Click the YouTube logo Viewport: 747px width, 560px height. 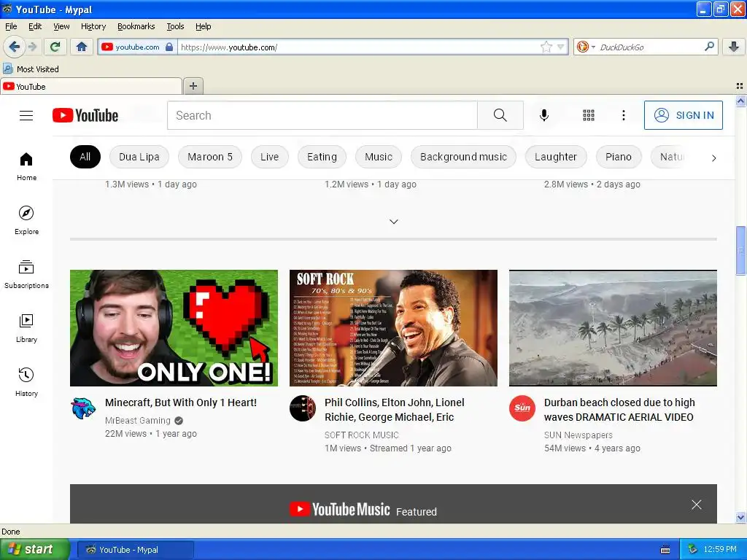[x=85, y=115]
